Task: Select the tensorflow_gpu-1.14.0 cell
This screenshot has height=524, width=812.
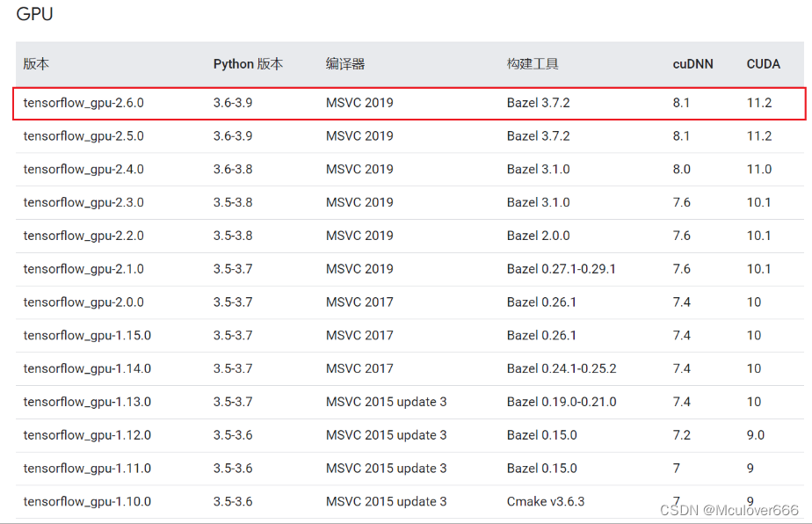Action: 87,368
